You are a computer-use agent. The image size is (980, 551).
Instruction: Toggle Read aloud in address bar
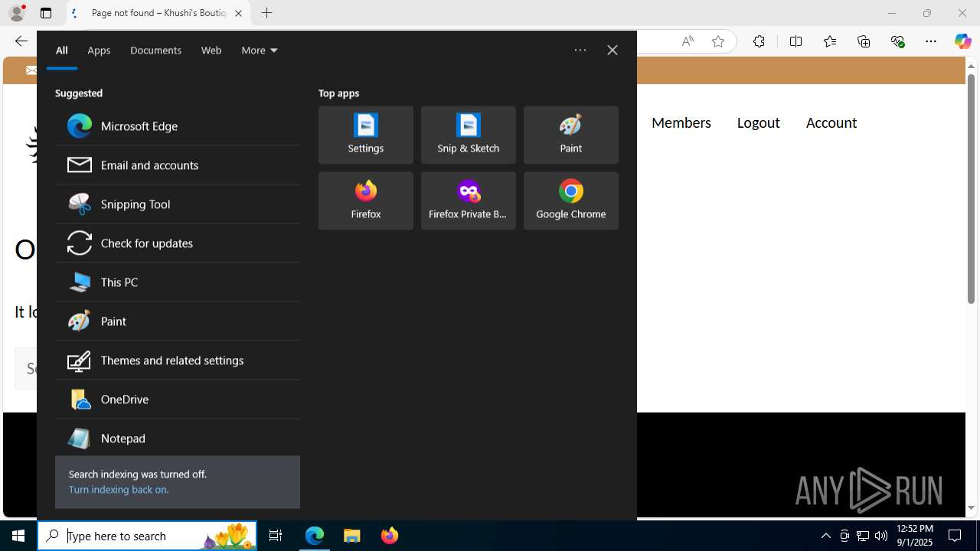[688, 41]
